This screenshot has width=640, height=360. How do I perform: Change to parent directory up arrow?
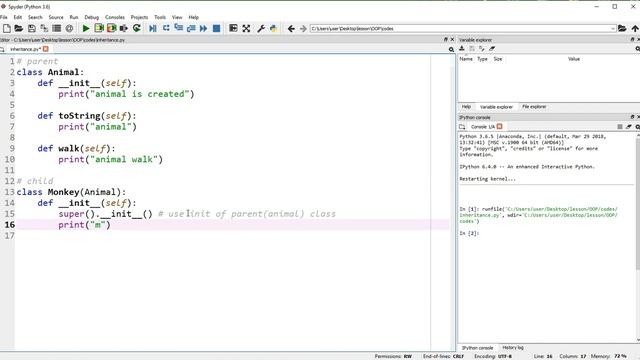[635, 28]
